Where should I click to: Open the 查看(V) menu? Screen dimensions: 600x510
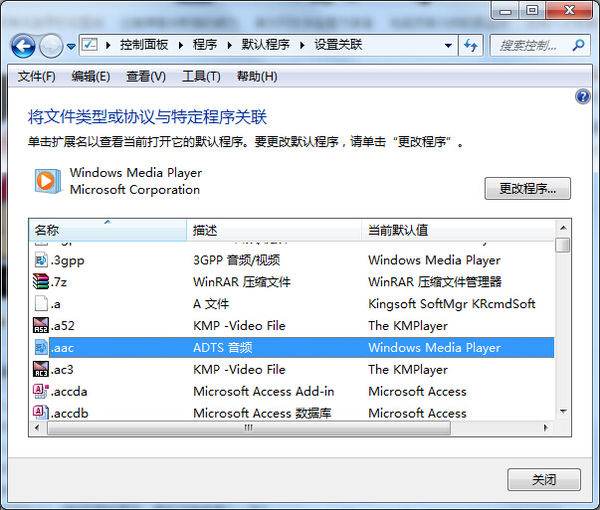pos(146,77)
